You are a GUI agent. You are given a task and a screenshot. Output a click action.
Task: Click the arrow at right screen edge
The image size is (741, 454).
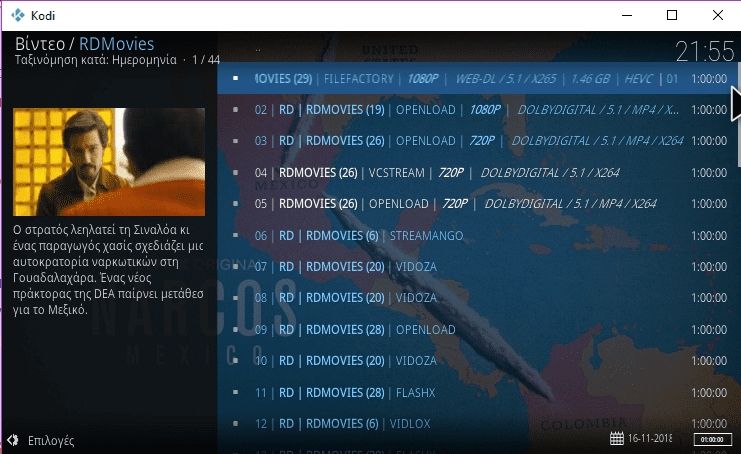point(735,103)
